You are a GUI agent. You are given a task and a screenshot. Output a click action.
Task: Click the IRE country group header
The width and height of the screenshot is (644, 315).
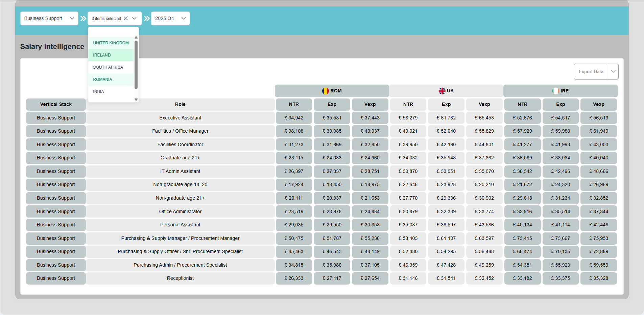[560, 91]
